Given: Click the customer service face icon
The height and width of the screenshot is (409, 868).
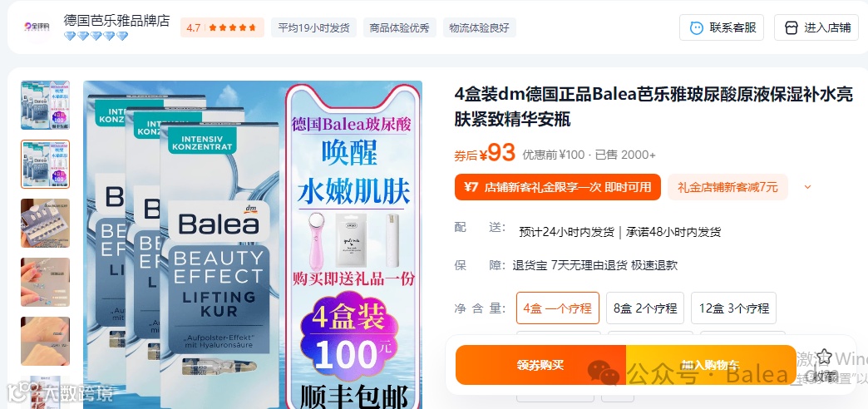Looking at the screenshot, I should coord(697,27).
